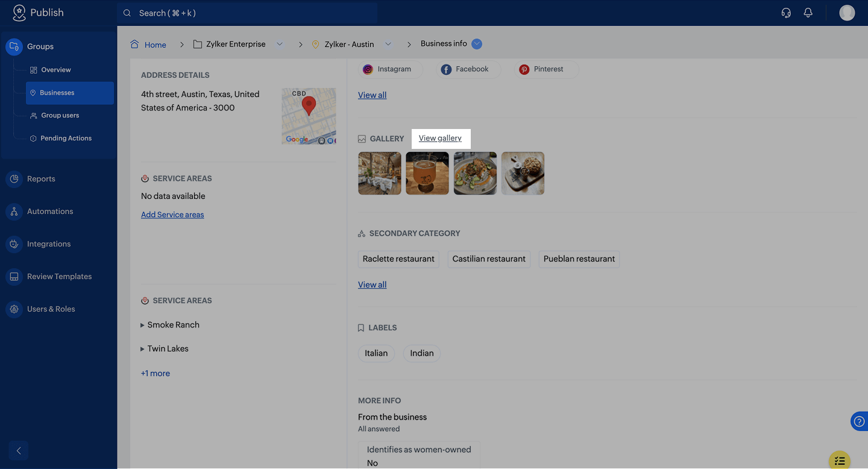Open the dessert gallery photo
Viewport: 868px width, 469px height.
(x=523, y=174)
